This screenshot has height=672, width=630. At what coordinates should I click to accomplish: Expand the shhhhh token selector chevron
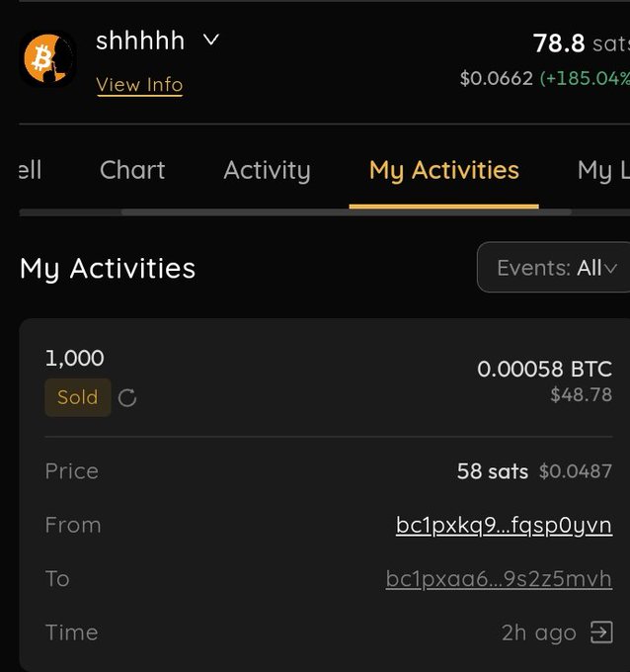coord(210,41)
